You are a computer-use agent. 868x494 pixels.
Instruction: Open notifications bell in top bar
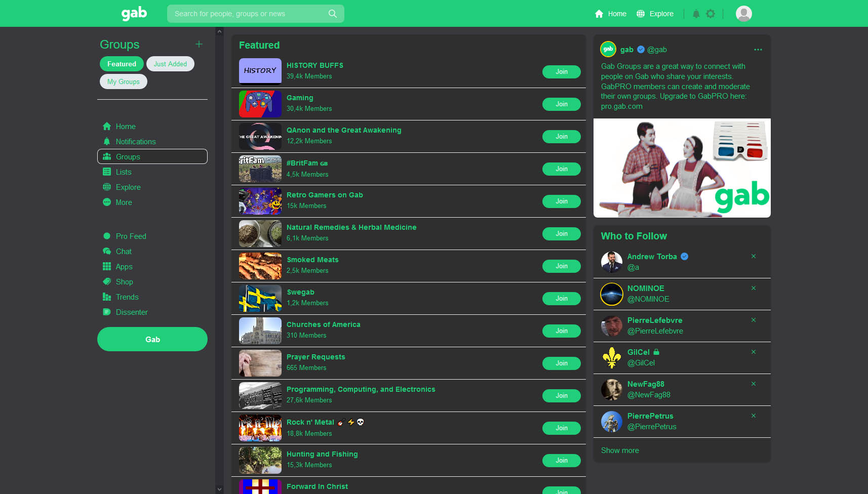696,14
